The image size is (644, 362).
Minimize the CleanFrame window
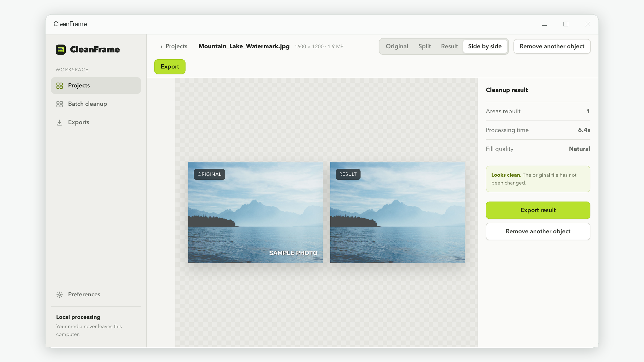[544, 24]
